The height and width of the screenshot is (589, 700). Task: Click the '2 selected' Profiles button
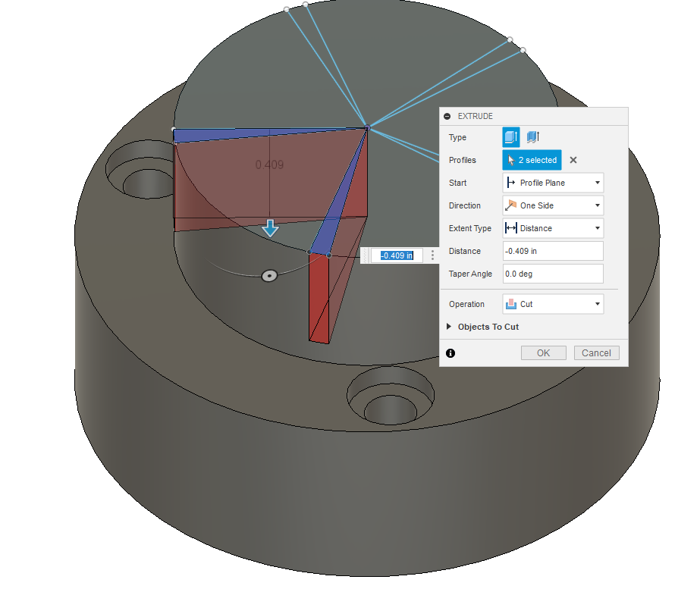click(531, 160)
